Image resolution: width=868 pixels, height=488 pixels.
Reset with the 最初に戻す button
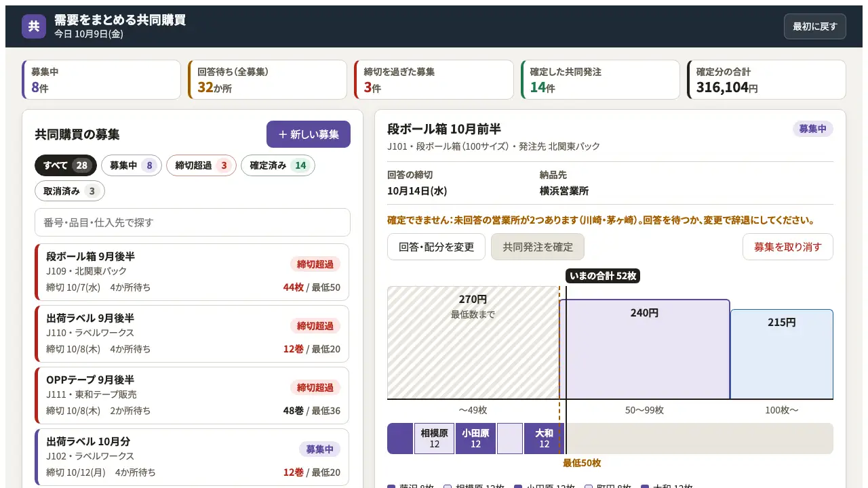coord(814,26)
